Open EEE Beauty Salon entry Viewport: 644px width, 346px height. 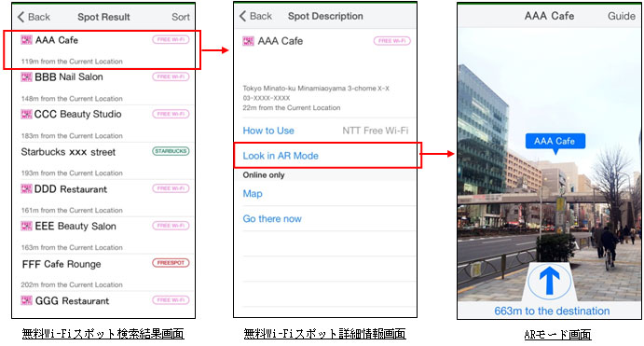[103, 235]
